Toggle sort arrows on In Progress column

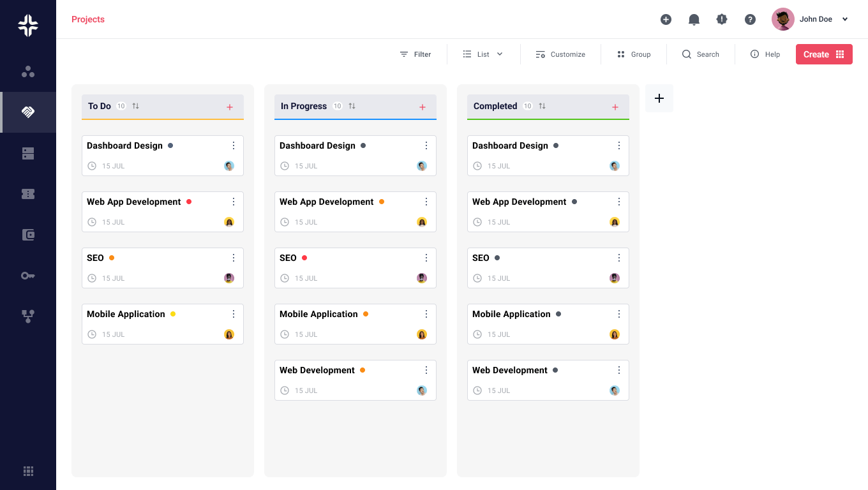coord(352,106)
